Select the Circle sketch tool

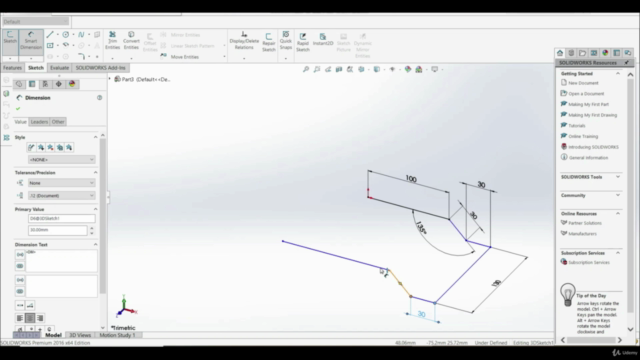click(x=66, y=35)
